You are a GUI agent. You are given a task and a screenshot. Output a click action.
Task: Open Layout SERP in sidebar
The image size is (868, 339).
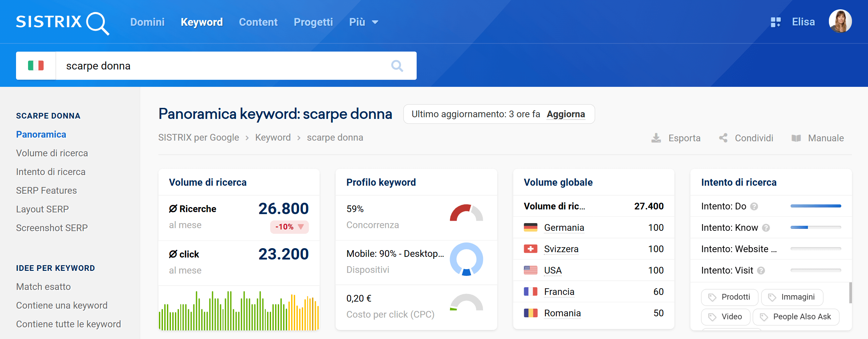tap(42, 209)
